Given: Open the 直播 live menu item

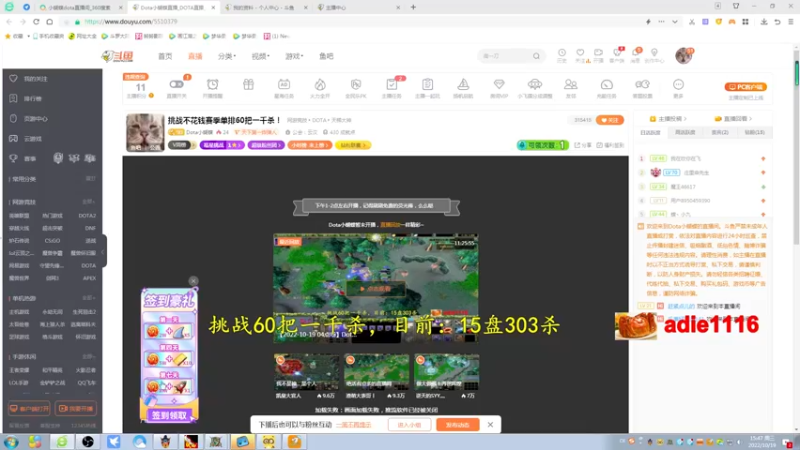Looking at the screenshot, I should [x=195, y=56].
